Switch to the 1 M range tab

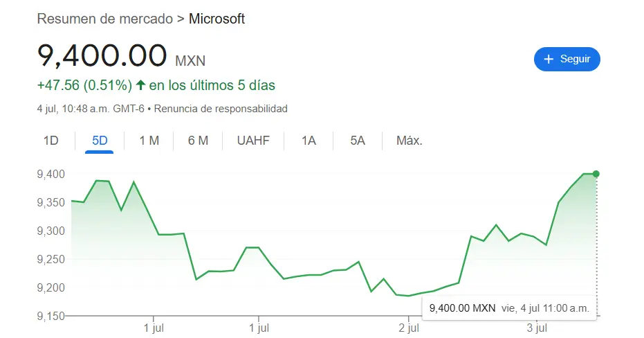coord(149,141)
